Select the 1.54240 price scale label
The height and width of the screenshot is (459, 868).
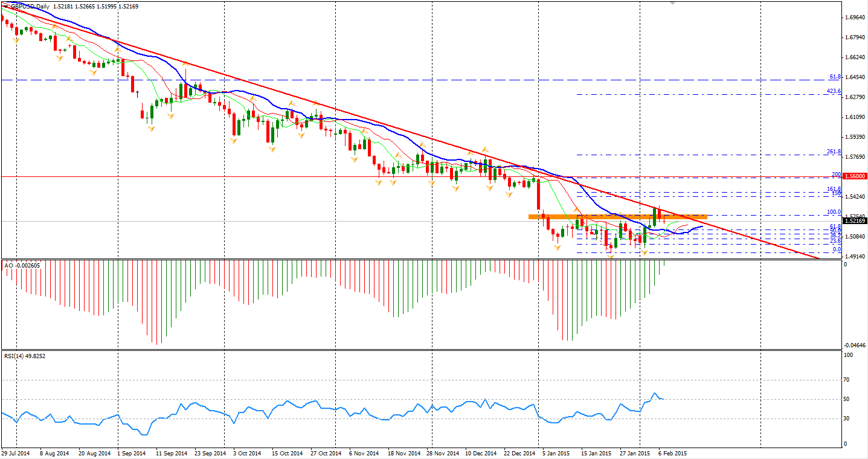click(x=854, y=197)
